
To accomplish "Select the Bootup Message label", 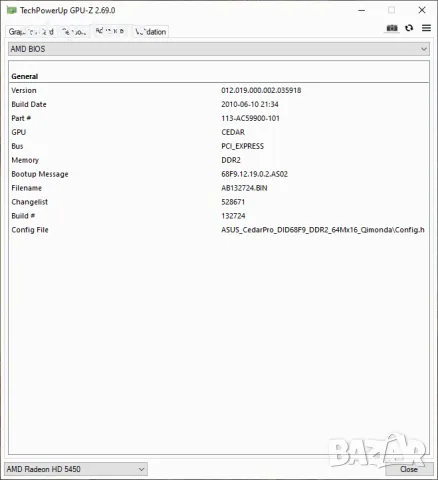I will click(40, 174).
